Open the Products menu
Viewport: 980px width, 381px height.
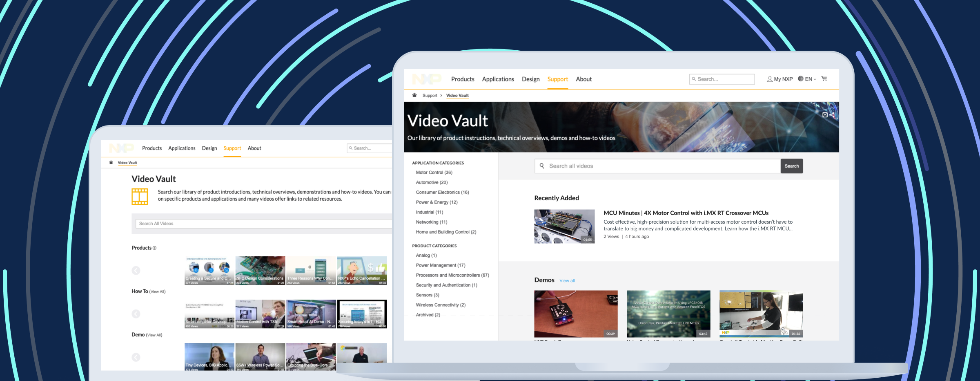[463, 79]
